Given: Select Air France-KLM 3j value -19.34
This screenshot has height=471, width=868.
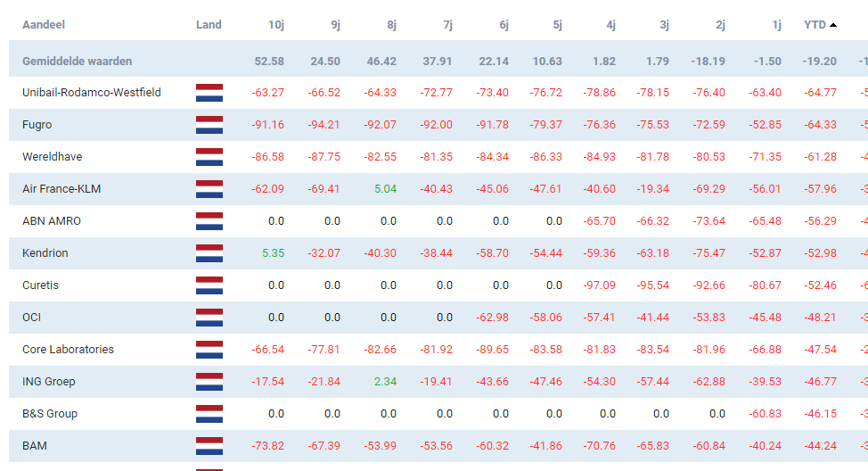Looking at the screenshot, I should (652, 189).
